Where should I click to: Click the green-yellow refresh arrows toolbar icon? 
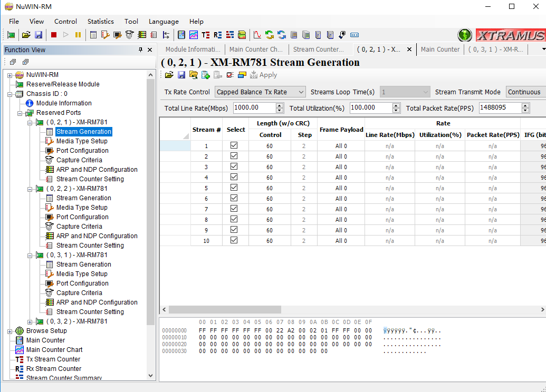pyautogui.click(x=270, y=35)
